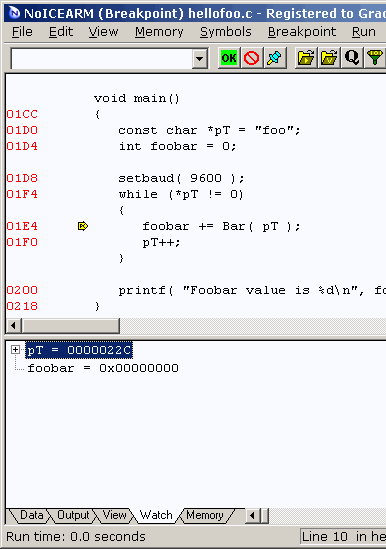Switch to the Output tab
Viewport: 386px width, 549px height.
coord(73,515)
